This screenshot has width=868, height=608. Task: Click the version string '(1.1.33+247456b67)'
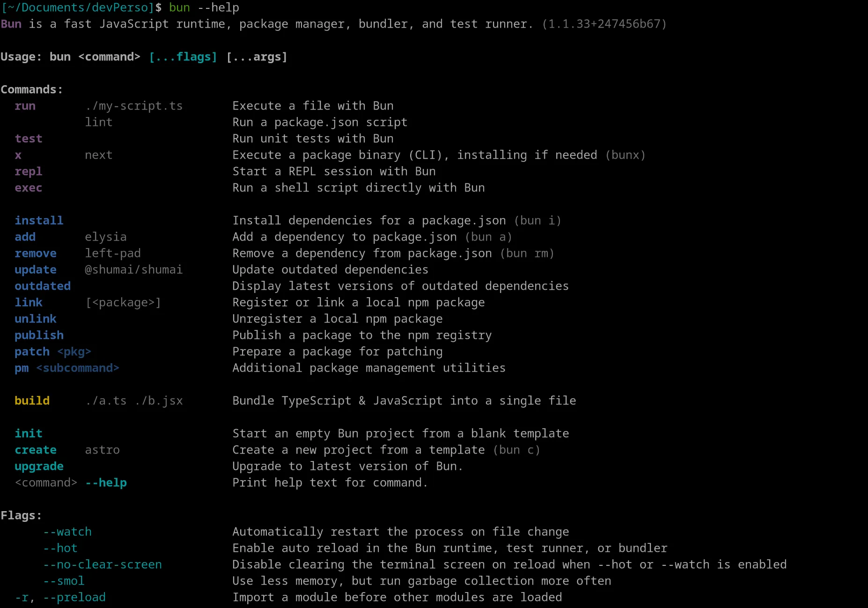(604, 24)
